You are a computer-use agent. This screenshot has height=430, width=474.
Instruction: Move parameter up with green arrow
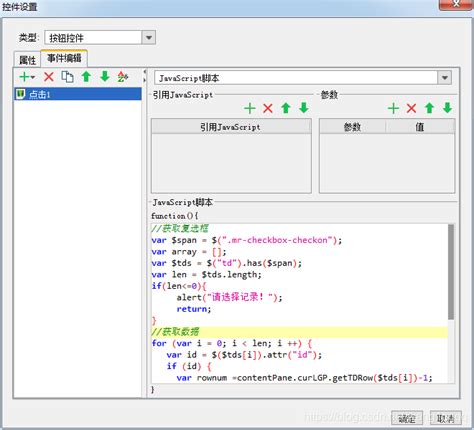429,108
